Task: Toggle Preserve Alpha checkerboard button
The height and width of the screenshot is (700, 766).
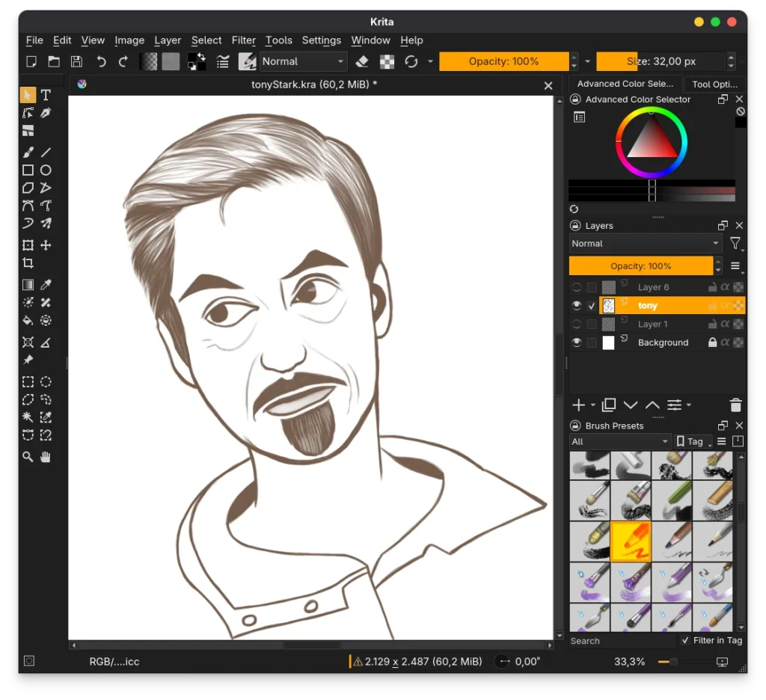Action: click(387, 61)
